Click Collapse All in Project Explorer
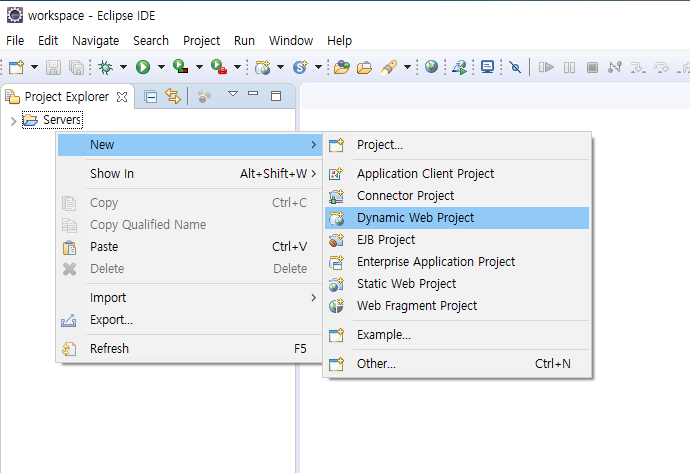 coord(150,96)
